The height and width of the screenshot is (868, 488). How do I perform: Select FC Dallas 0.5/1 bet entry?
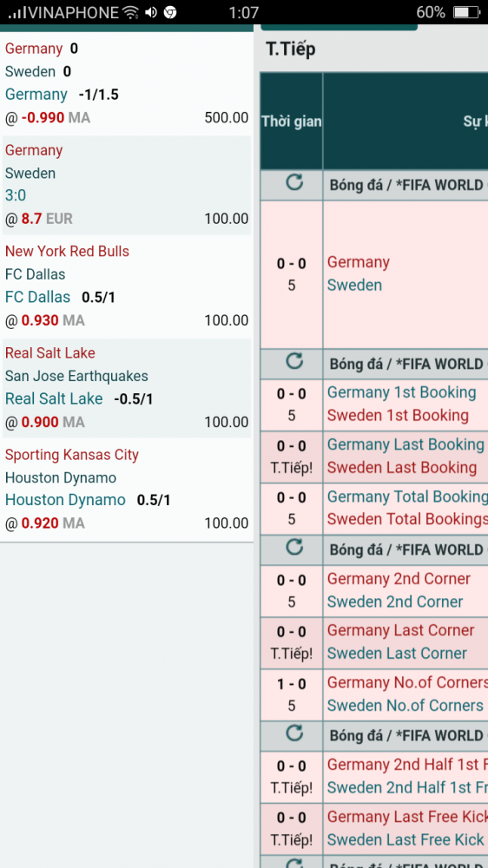click(x=127, y=286)
